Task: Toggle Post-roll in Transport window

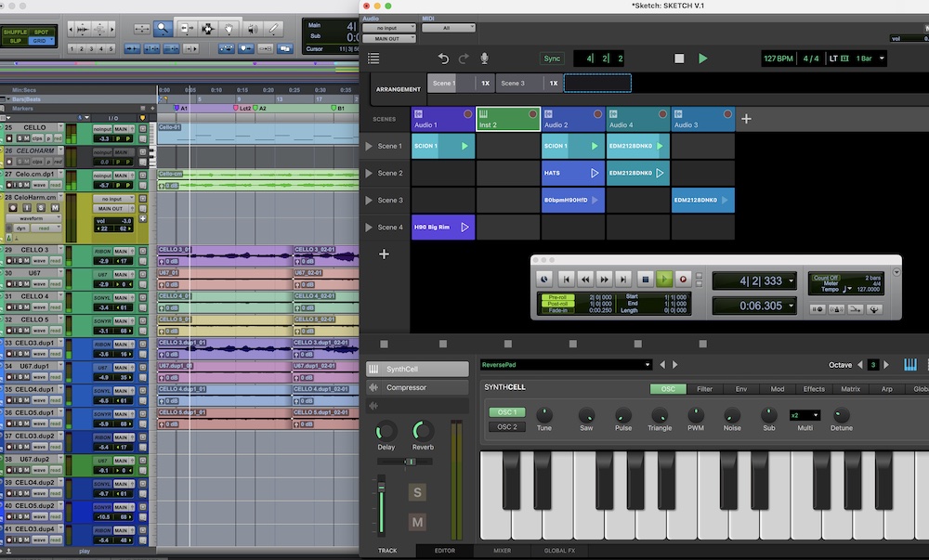Action: [557, 304]
